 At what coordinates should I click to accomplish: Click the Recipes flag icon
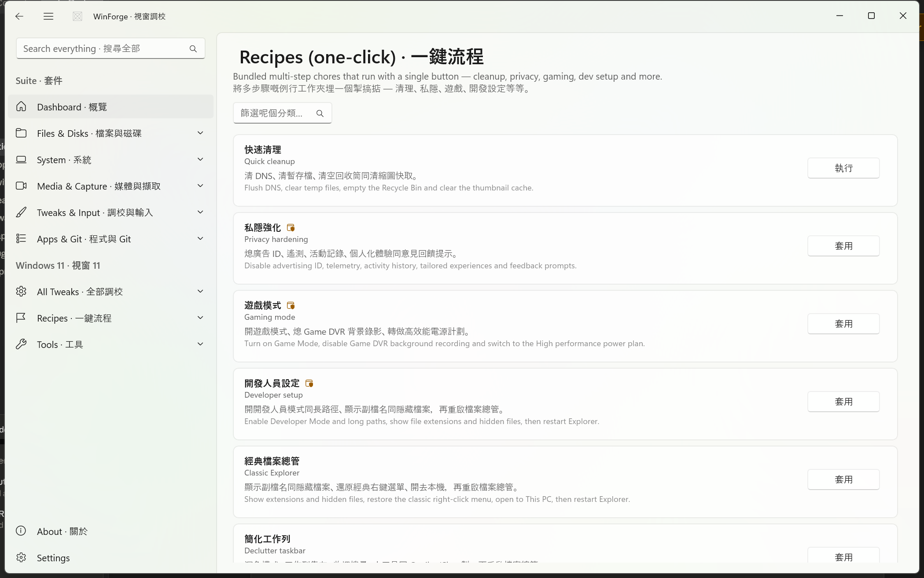pyautogui.click(x=21, y=318)
